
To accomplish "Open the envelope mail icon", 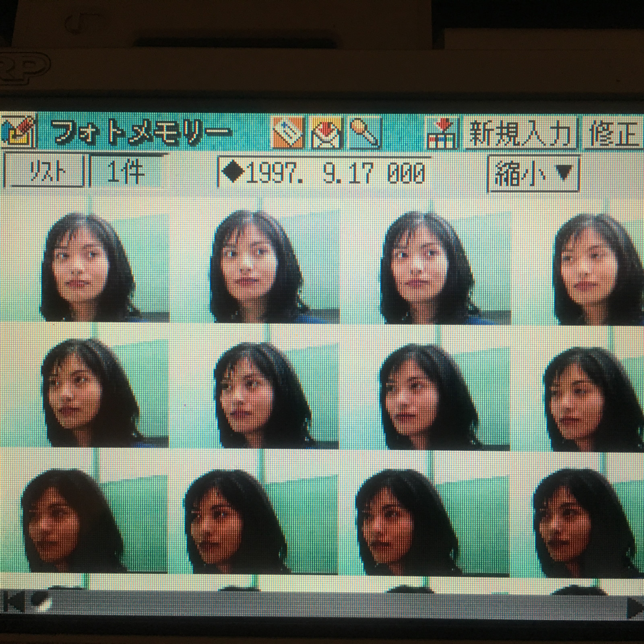I will (326, 133).
